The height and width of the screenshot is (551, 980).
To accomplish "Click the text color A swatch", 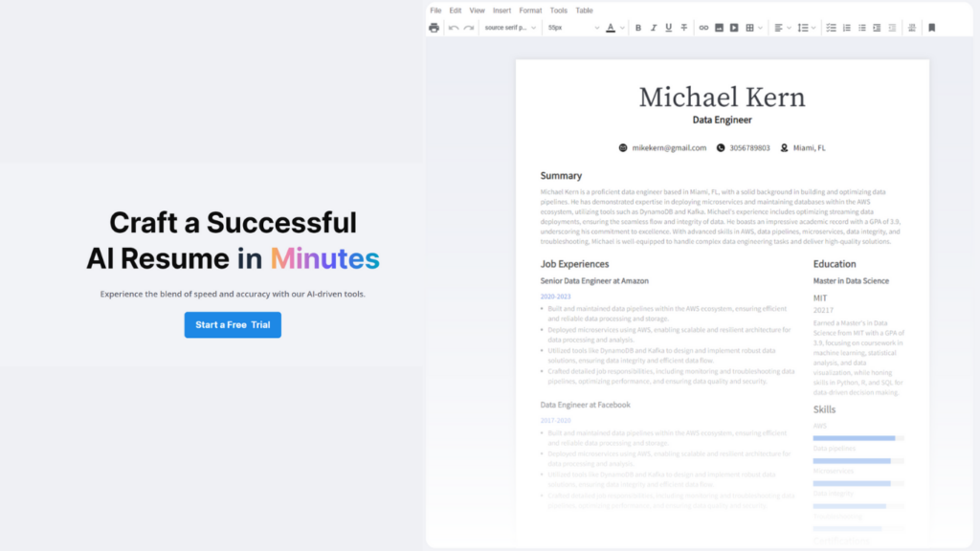I will pos(610,28).
